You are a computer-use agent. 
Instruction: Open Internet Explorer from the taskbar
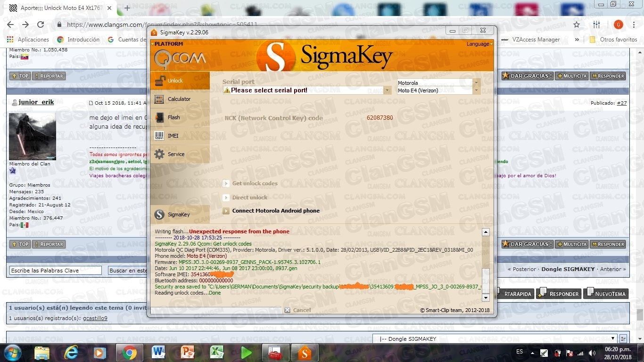coord(71,353)
